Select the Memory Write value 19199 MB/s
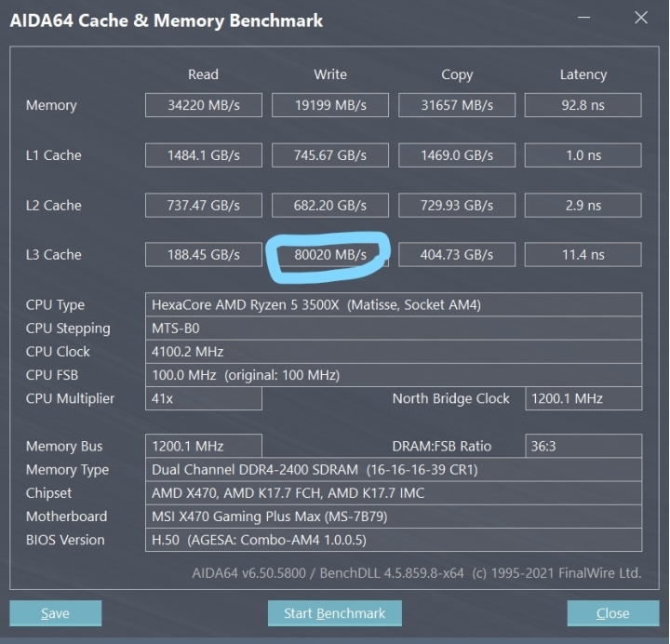Screen dimensions: 670x644 pos(330,105)
